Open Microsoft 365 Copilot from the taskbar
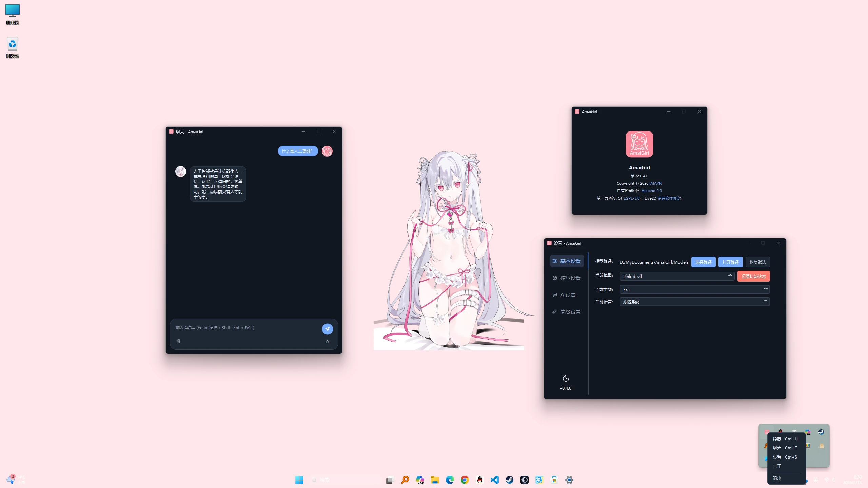The height and width of the screenshot is (488, 868). click(420, 480)
